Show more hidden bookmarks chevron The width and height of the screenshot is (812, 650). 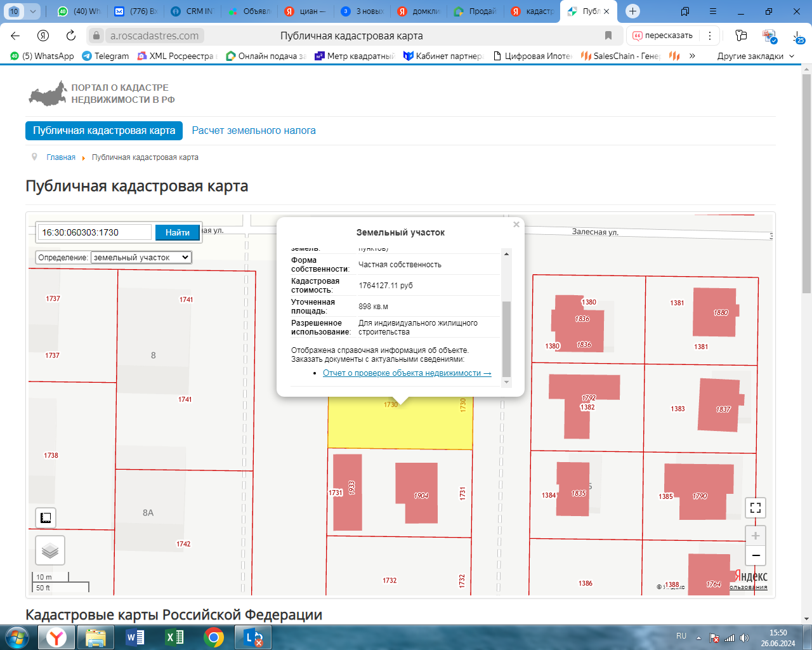point(692,56)
